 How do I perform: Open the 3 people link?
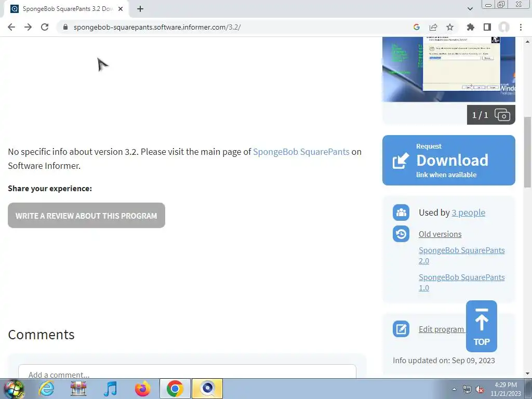point(468,212)
